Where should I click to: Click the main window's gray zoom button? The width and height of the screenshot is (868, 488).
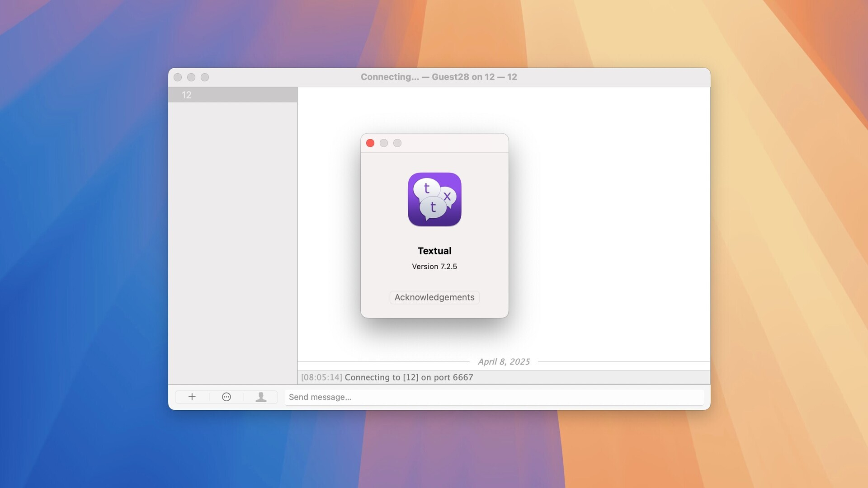pos(205,77)
